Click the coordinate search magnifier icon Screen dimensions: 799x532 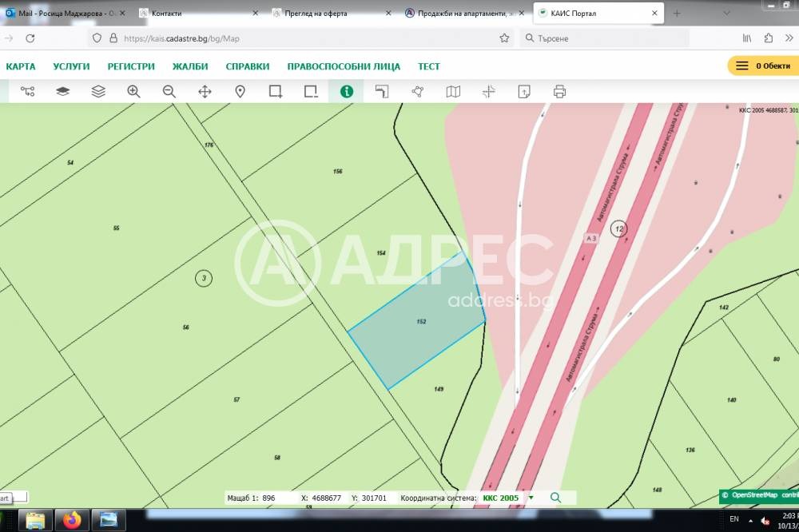[x=555, y=498]
